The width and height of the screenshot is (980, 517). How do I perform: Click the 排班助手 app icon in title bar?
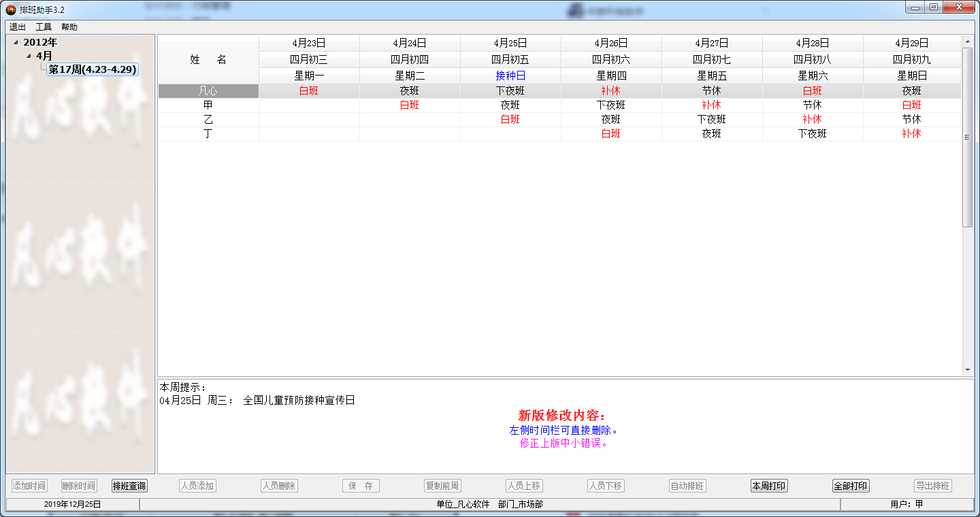11,9
